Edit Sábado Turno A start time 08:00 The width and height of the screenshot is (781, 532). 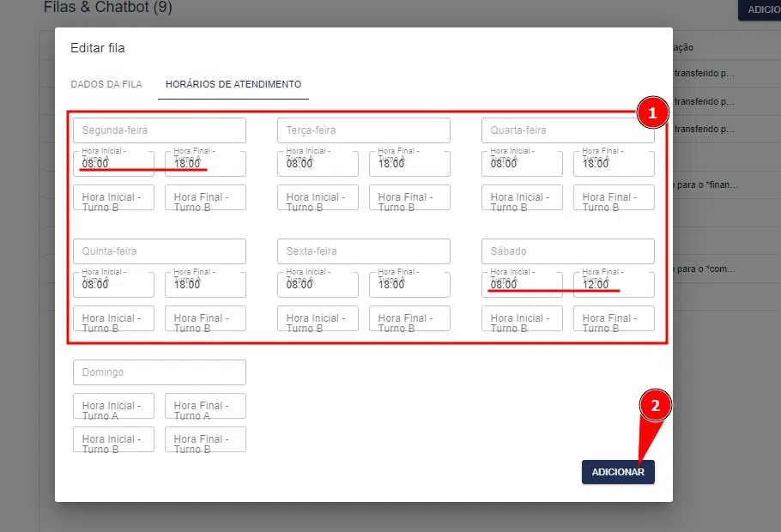click(522, 284)
